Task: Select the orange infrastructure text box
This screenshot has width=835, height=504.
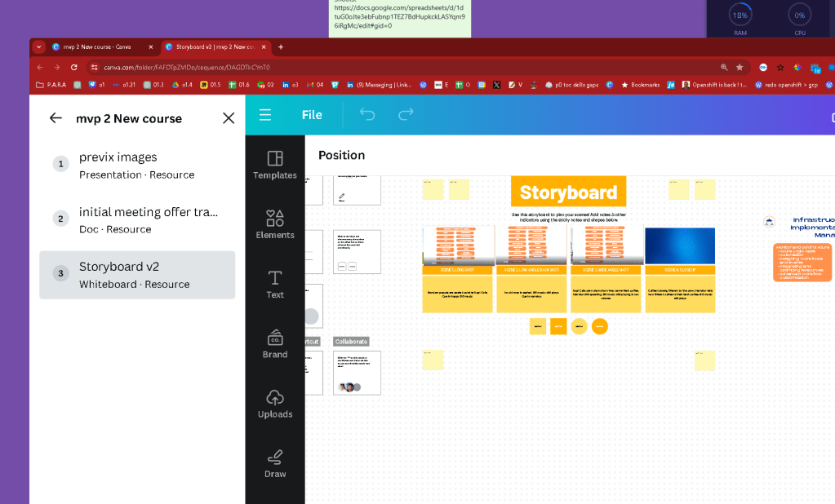Action: coord(802,262)
